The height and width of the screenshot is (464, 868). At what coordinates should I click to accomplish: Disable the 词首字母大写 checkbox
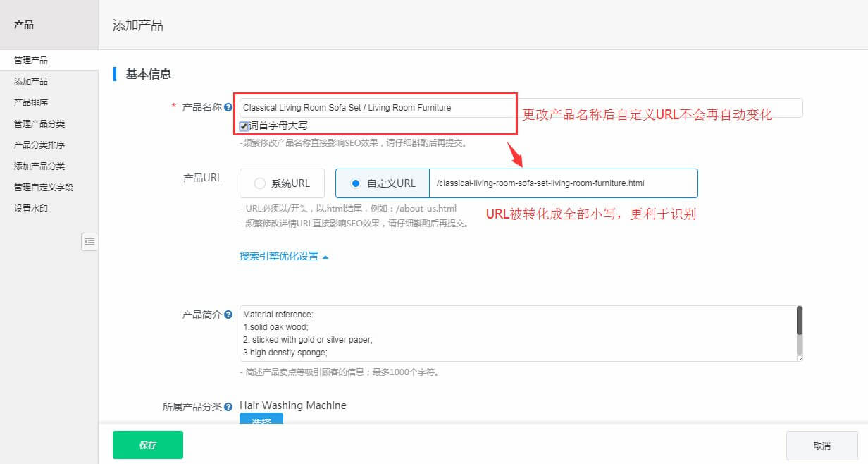click(244, 127)
